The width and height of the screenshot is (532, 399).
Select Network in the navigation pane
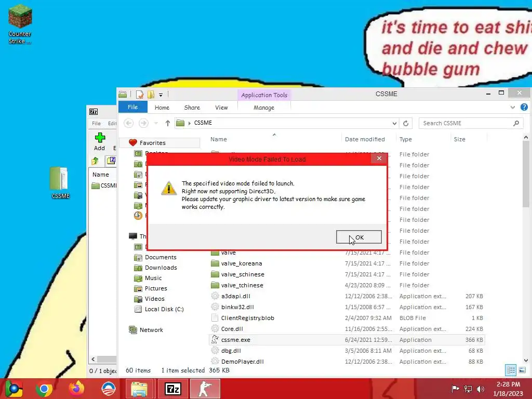tap(151, 330)
